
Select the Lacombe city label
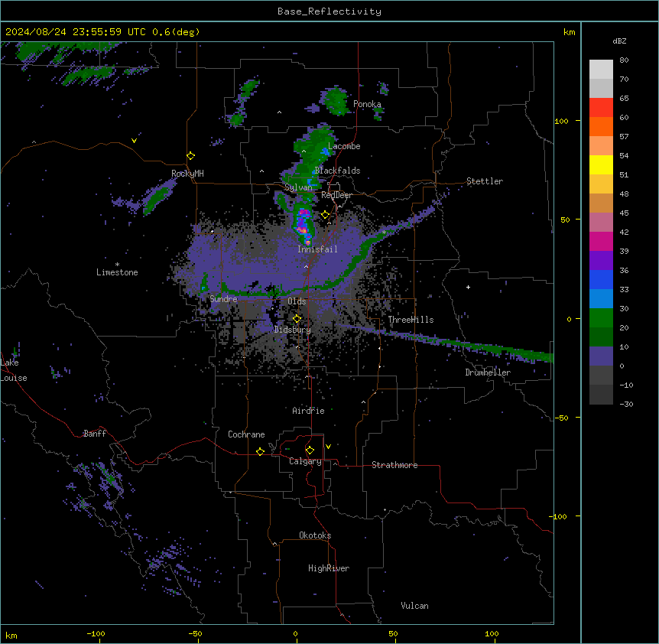click(x=344, y=146)
